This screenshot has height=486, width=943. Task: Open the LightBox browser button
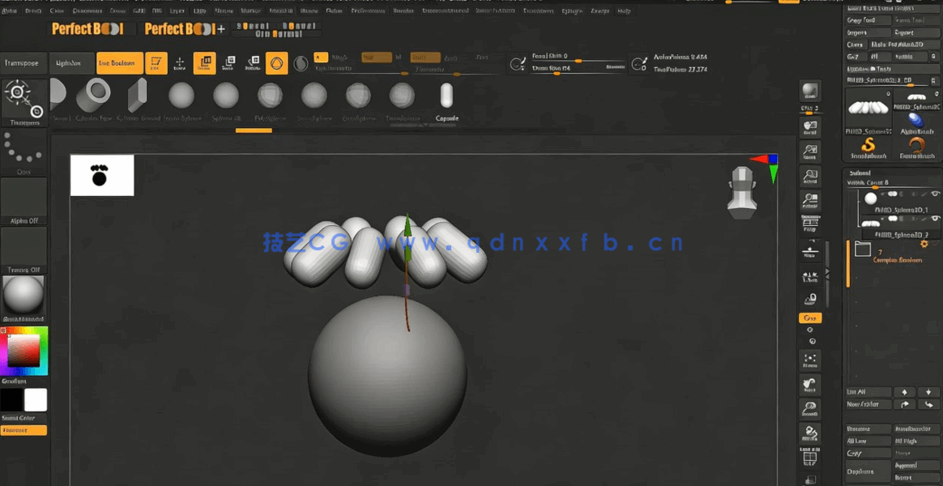(x=71, y=63)
